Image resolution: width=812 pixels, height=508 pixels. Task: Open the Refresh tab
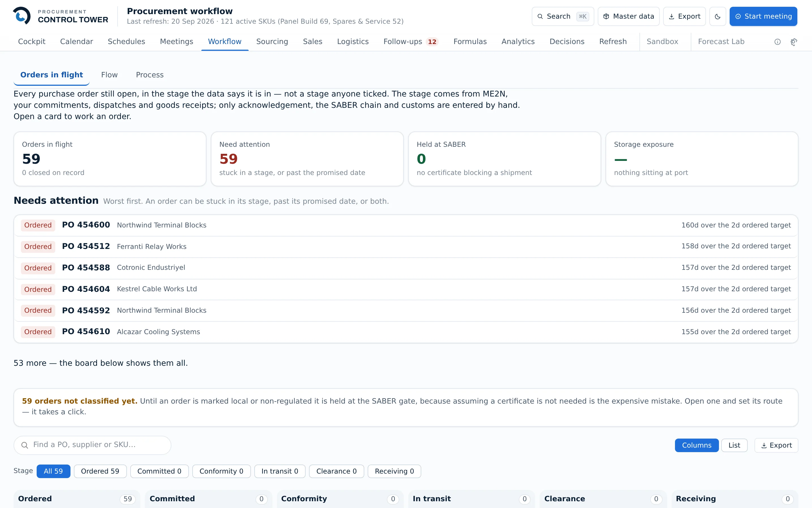(613, 42)
